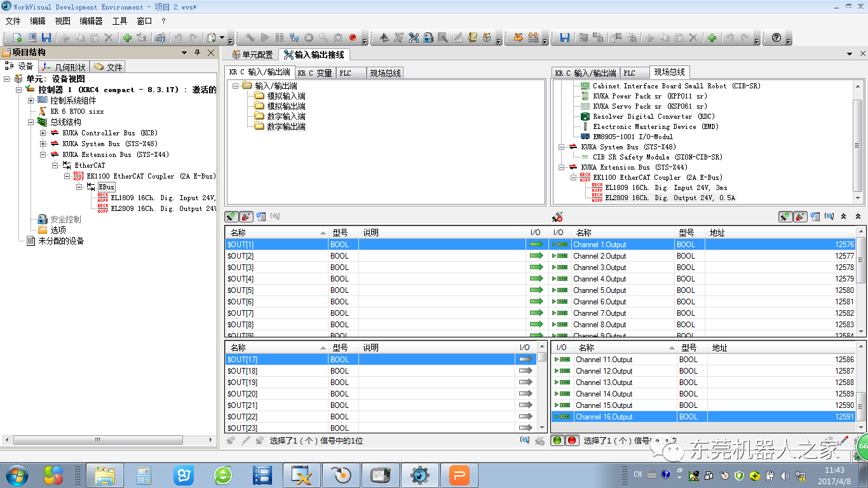Toggle the connected-signals filter above the right table
Image resolution: width=868 pixels, height=488 pixels.
point(786,217)
